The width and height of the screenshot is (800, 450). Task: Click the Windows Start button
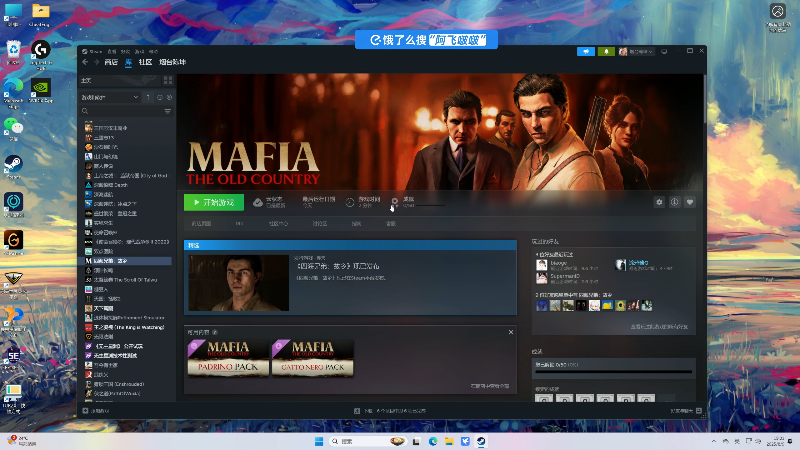pos(319,441)
